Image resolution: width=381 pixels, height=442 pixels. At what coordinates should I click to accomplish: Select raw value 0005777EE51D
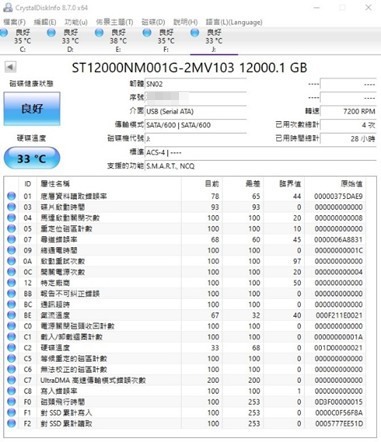339,424
